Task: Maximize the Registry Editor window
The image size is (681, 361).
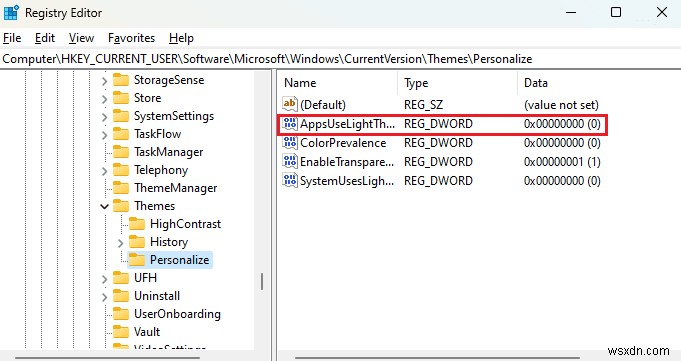Action: (616, 13)
